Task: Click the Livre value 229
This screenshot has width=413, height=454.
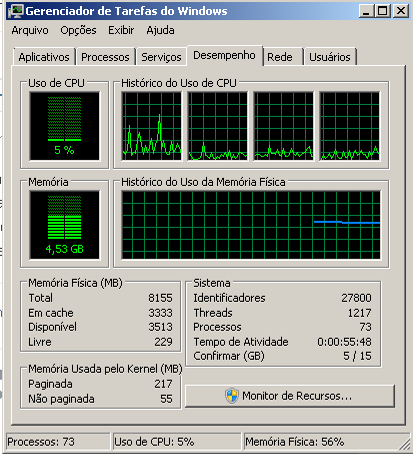Action: tap(163, 342)
